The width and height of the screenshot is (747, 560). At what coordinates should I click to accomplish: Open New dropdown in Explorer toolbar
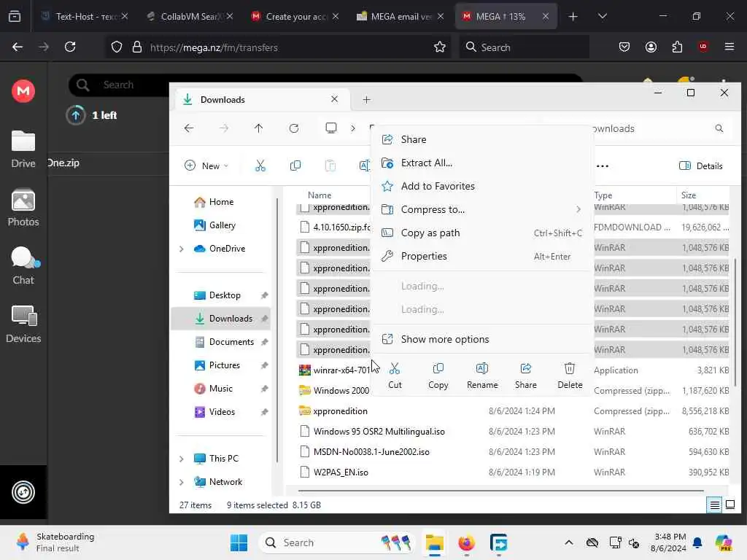206,166
